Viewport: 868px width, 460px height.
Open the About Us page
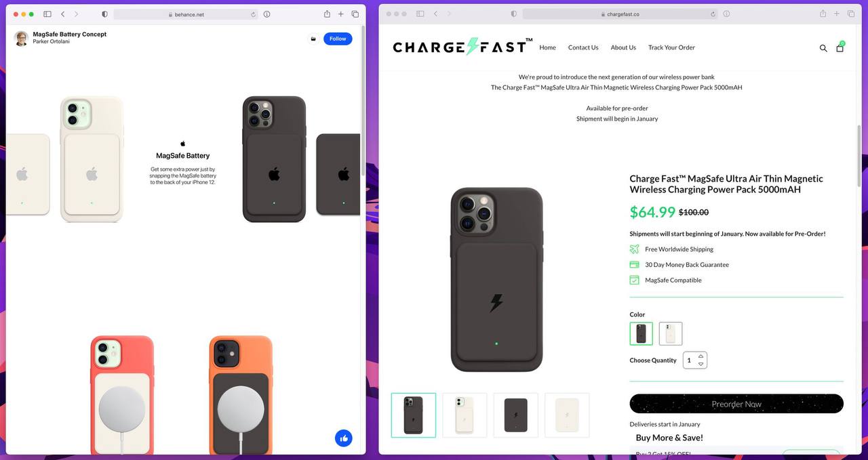pyautogui.click(x=623, y=47)
